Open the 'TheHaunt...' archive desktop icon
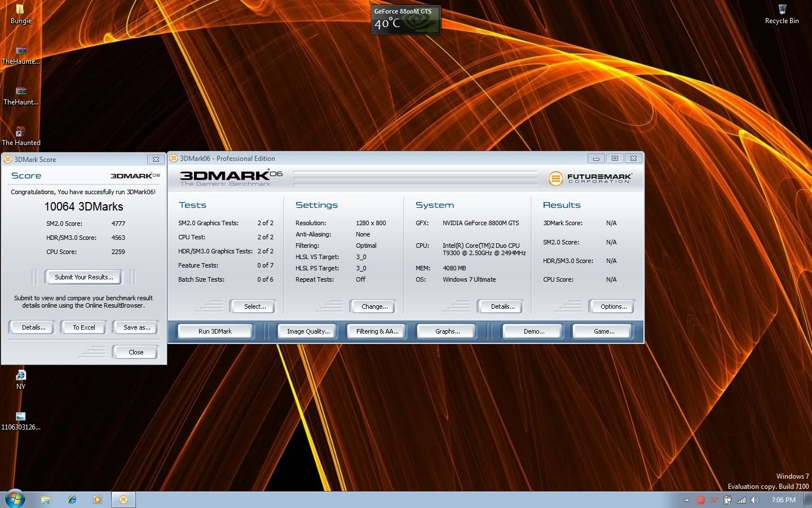Screen dimensions: 812x508 coord(21,95)
